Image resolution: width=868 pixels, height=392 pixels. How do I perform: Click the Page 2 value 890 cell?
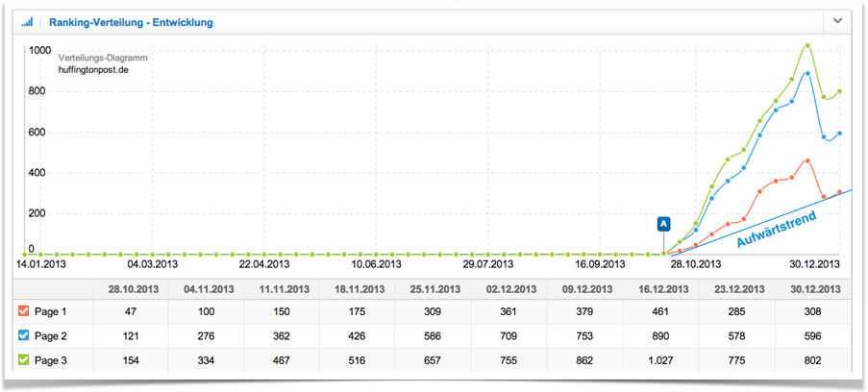pos(663,335)
